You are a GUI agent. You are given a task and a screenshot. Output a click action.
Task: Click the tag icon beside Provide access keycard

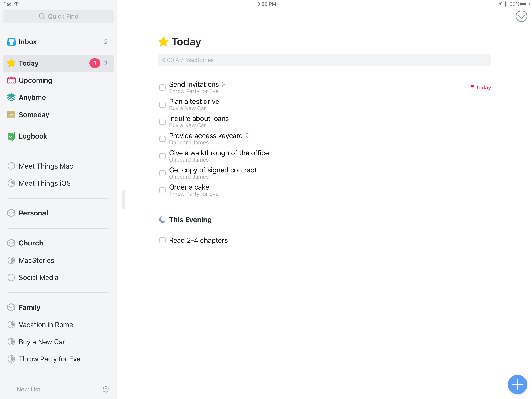(x=248, y=136)
